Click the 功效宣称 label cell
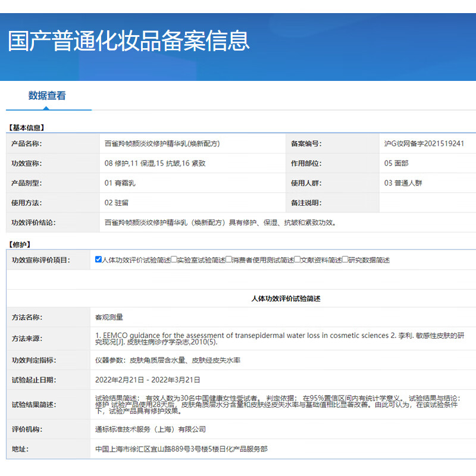This screenshot has width=476, height=476. (53, 163)
